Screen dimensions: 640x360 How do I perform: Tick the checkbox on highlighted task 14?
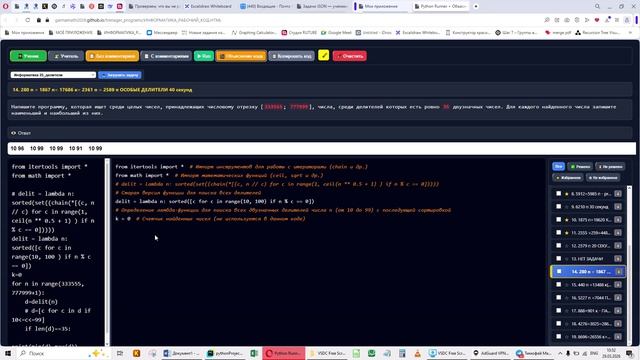coord(560,272)
